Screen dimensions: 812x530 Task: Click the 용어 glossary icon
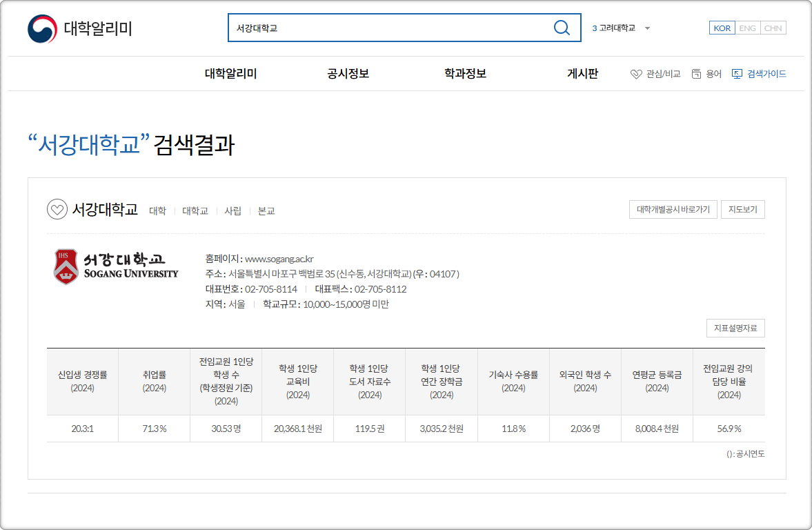click(697, 74)
